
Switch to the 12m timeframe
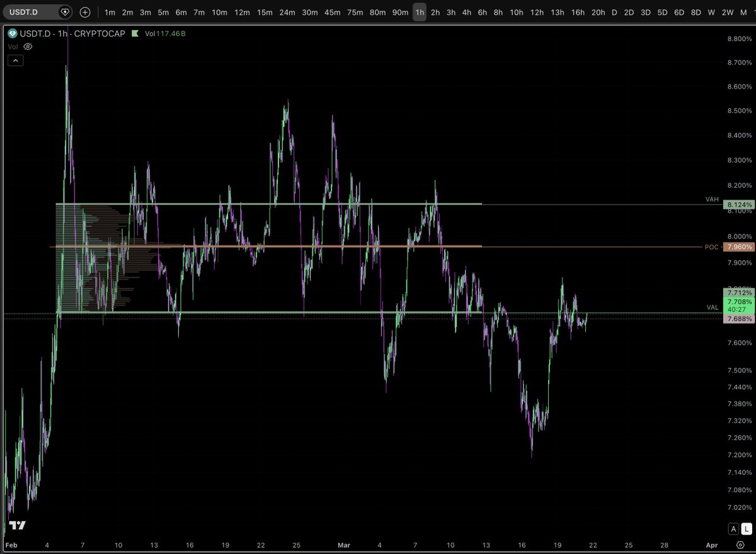242,13
